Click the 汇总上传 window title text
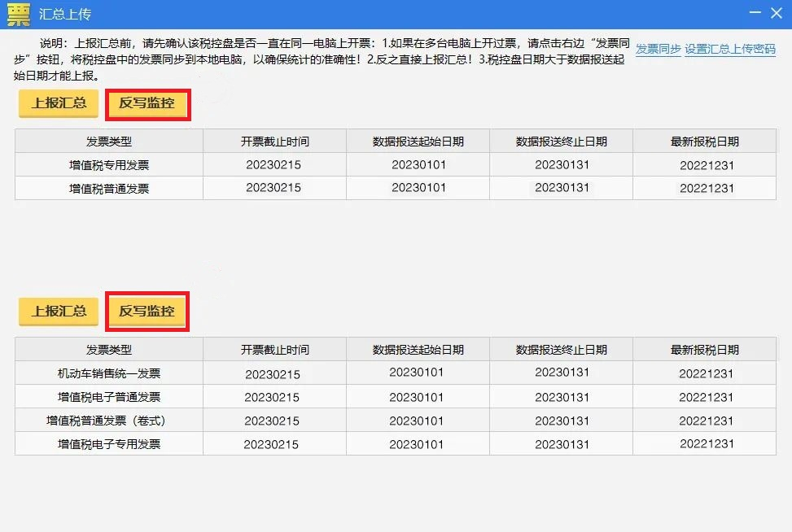This screenshot has height=532, width=792. click(x=64, y=14)
